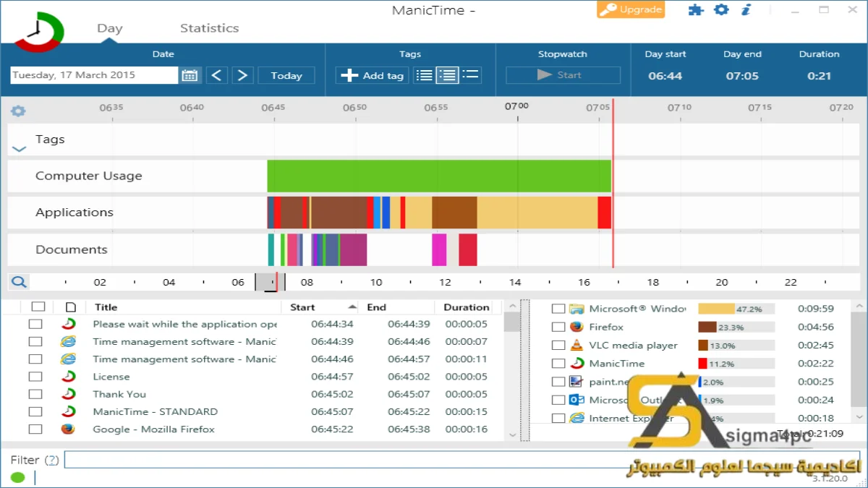This screenshot has width=868, height=488.
Task: Sort by Start column header
Action: click(x=322, y=307)
